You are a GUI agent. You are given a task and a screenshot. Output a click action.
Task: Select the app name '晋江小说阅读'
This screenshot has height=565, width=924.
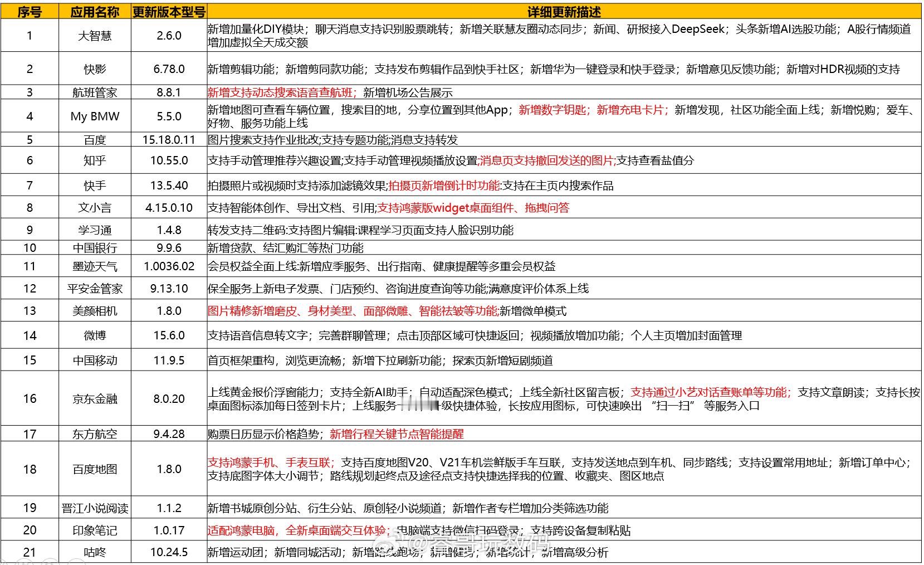(x=95, y=508)
